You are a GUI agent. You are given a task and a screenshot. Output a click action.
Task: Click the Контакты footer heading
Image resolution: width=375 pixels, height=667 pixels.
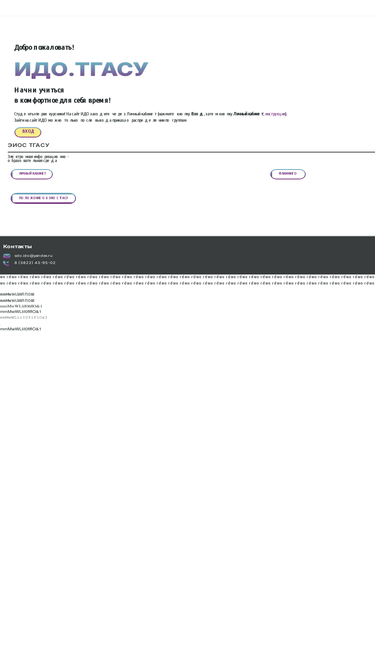[x=17, y=246]
